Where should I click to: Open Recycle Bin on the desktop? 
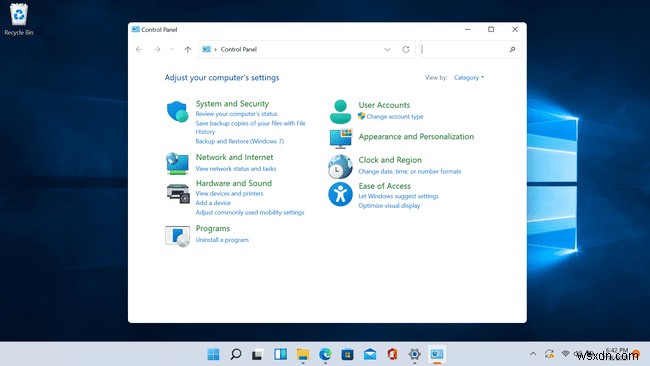(x=19, y=19)
